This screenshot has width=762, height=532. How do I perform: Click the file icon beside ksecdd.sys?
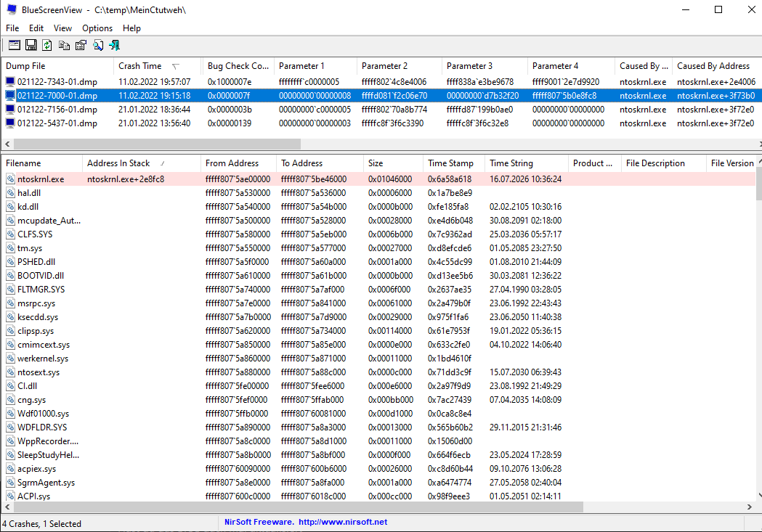tap(10, 317)
